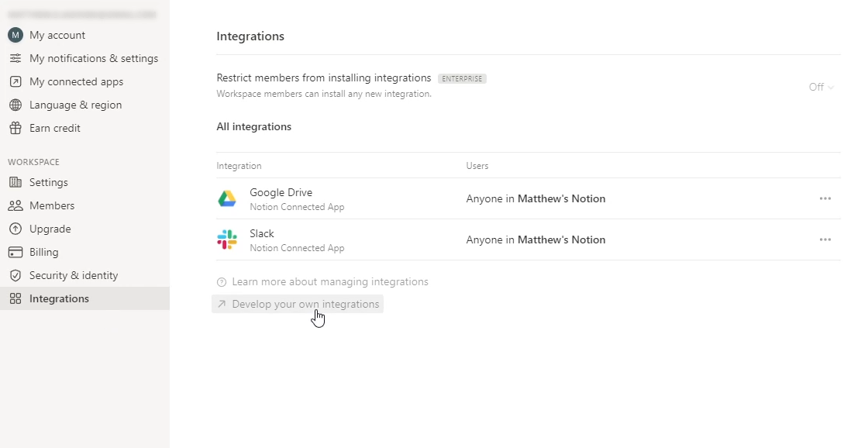Click the workspace Settings building icon
The image size is (868, 448).
(x=15, y=182)
